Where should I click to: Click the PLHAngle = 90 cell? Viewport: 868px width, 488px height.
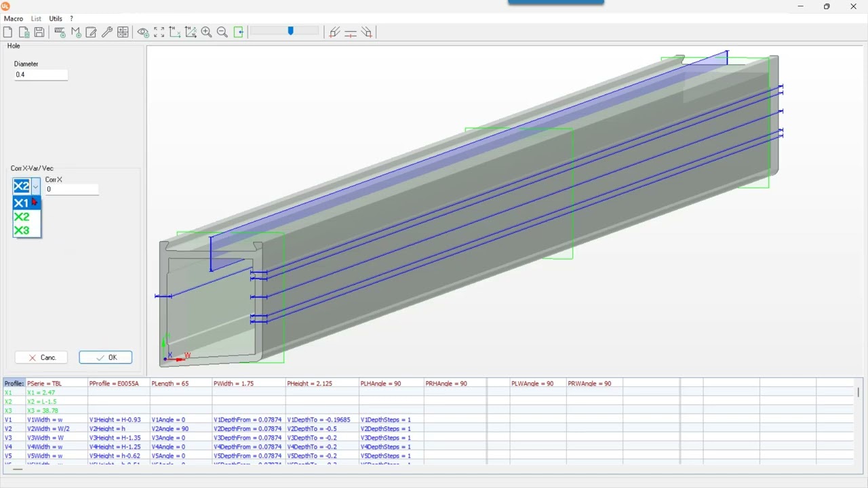click(391, 384)
